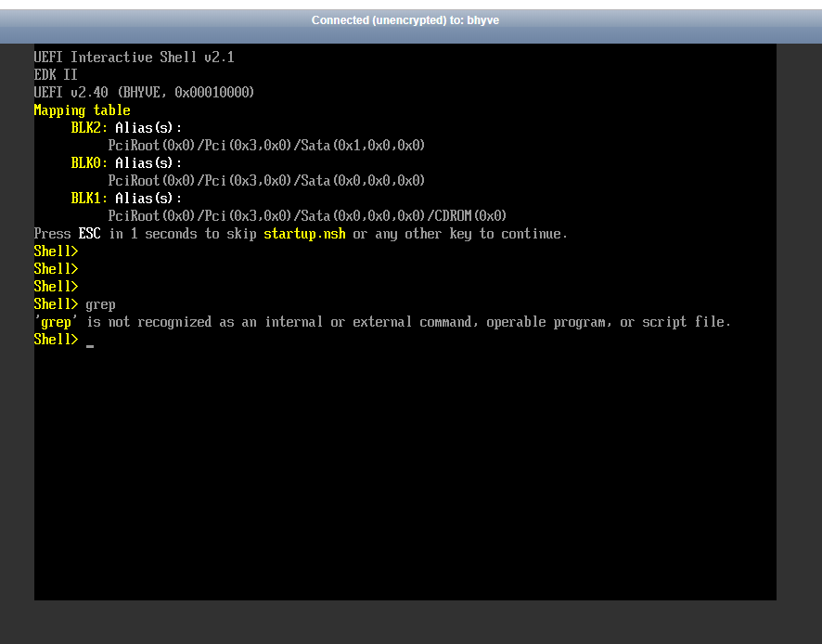
Task: Click the typed 'grep' command after Shell>
Action: (100, 304)
